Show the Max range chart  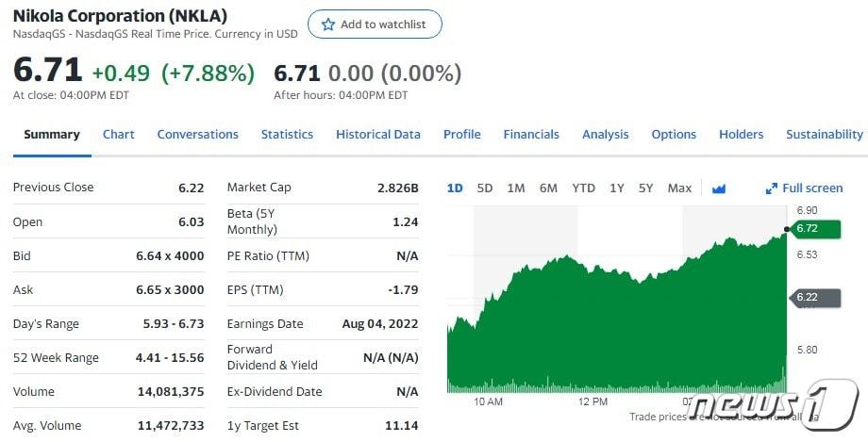coord(679,188)
